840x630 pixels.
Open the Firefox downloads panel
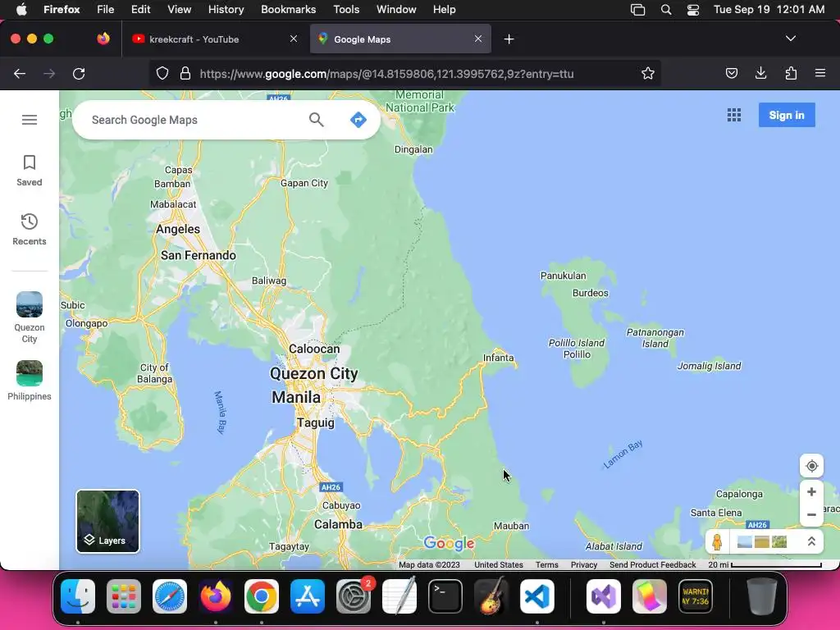coord(760,73)
